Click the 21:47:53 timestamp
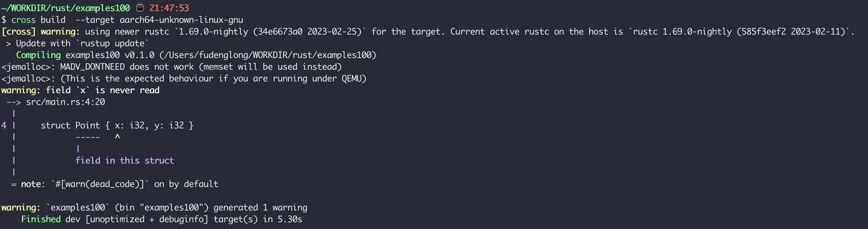Screen dimensions: 868x229 [169, 8]
